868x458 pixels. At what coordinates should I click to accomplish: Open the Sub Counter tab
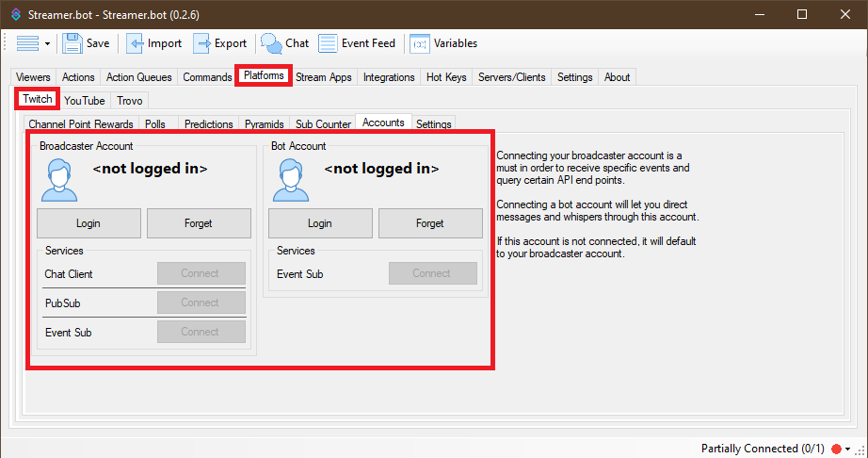[323, 124]
